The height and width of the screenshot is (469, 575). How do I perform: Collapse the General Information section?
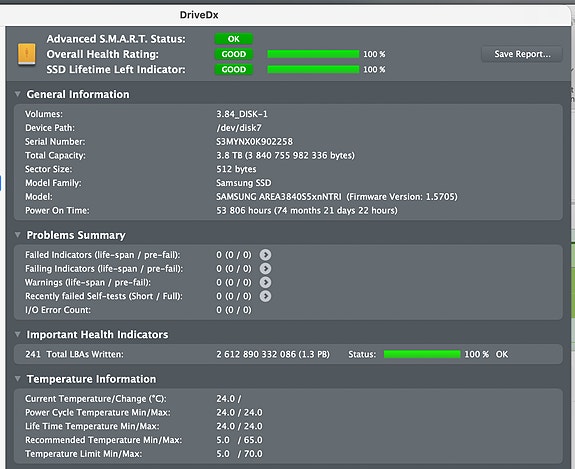(x=17, y=94)
